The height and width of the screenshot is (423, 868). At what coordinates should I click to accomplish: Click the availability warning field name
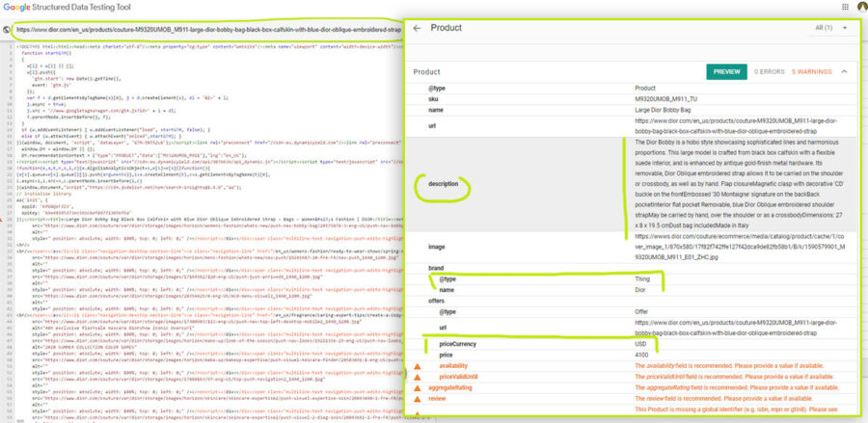[453, 366]
